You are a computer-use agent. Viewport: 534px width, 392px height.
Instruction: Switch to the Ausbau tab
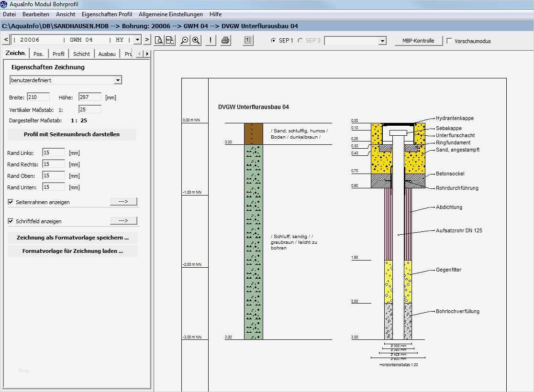(107, 54)
